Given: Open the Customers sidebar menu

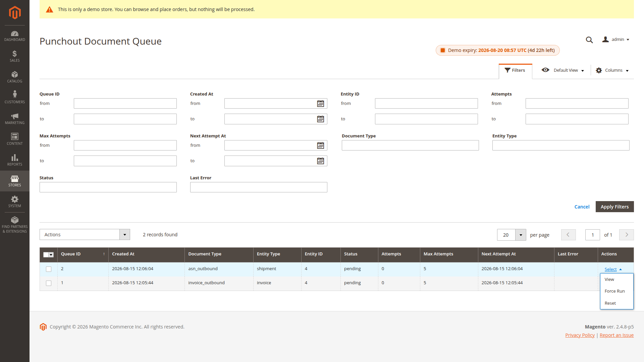Looking at the screenshot, I should (x=15, y=98).
